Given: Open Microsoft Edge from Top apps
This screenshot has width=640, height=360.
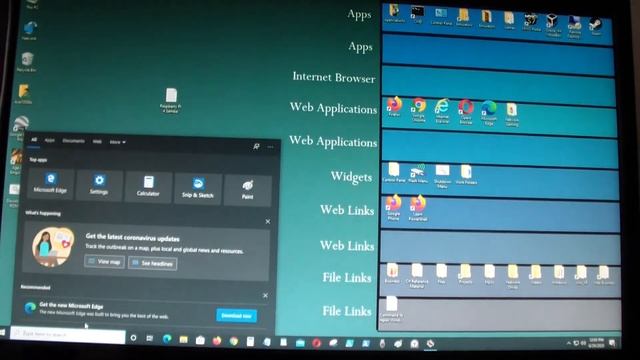Looking at the screenshot, I should 50,183.
